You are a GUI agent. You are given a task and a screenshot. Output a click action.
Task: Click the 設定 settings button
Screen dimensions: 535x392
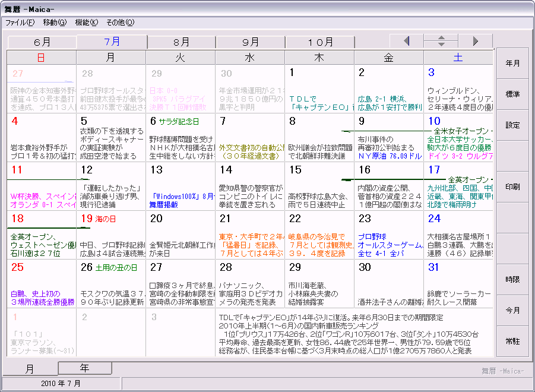click(x=512, y=125)
